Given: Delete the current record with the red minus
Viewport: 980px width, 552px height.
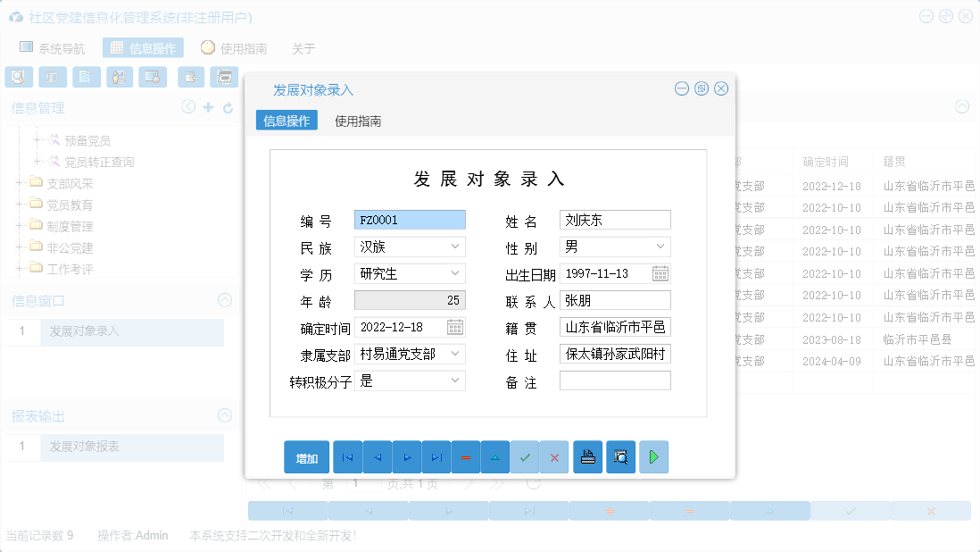Looking at the screenshot, I should (466, 456).
